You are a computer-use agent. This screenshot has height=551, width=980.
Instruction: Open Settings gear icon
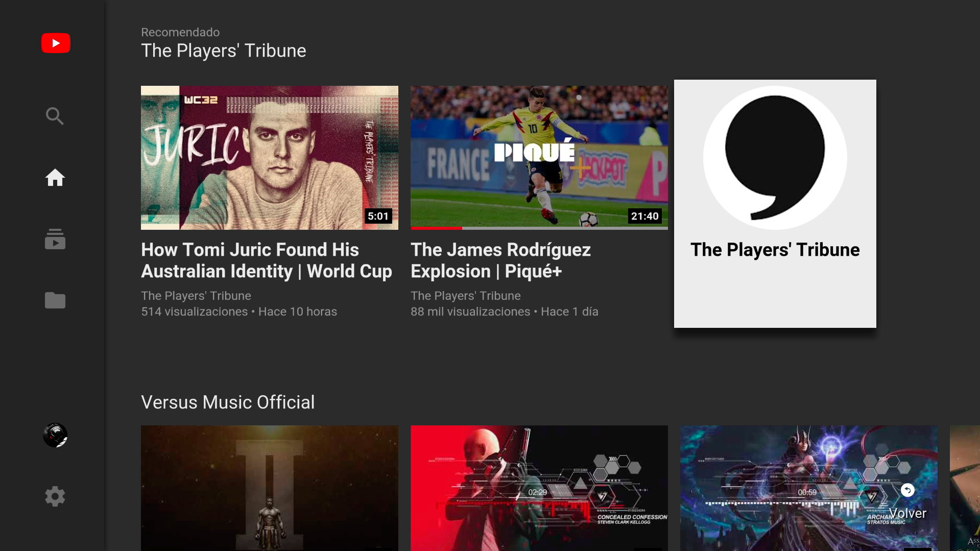point(55,496)
